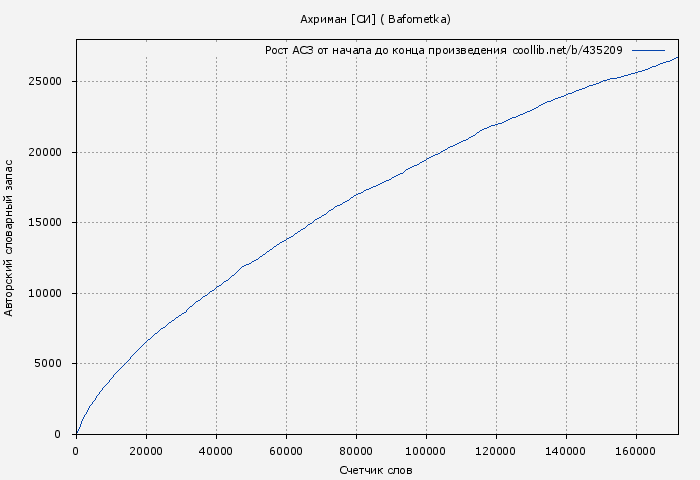Click the 40000 horizontal axis tick label
Image resolution: width=700 pixels, height=480 pixels.
pos(216,450)
